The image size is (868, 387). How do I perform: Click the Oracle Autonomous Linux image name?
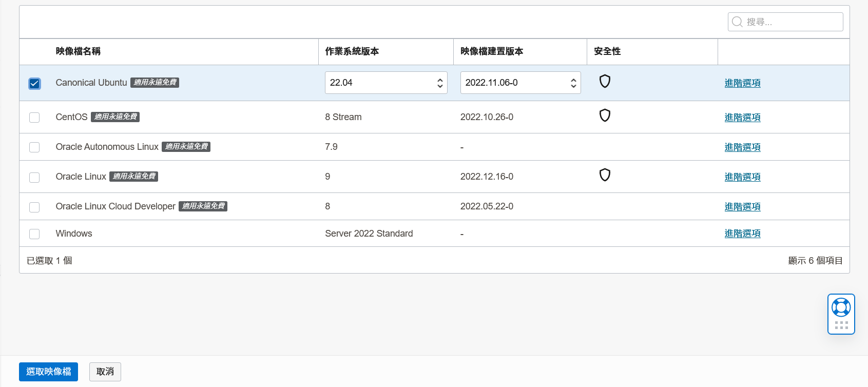click(107, 147)
